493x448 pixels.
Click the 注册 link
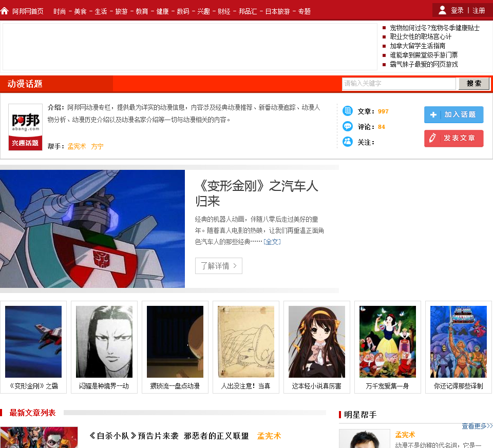point(479,10)
